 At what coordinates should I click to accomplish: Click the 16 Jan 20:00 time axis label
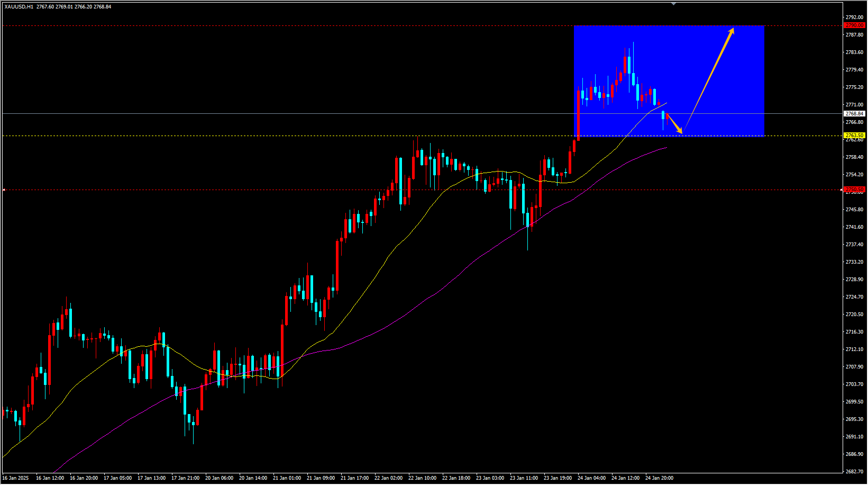point(84,478)
